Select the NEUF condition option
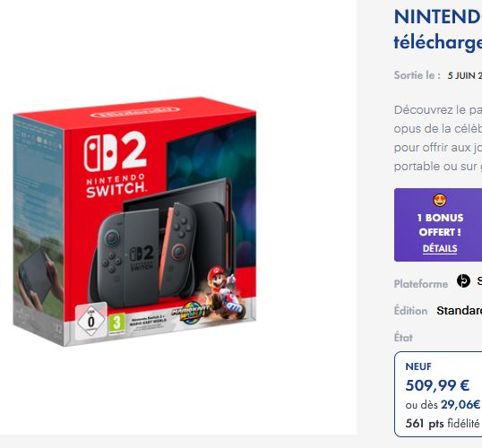482x448 pixels. coord(438,394)
